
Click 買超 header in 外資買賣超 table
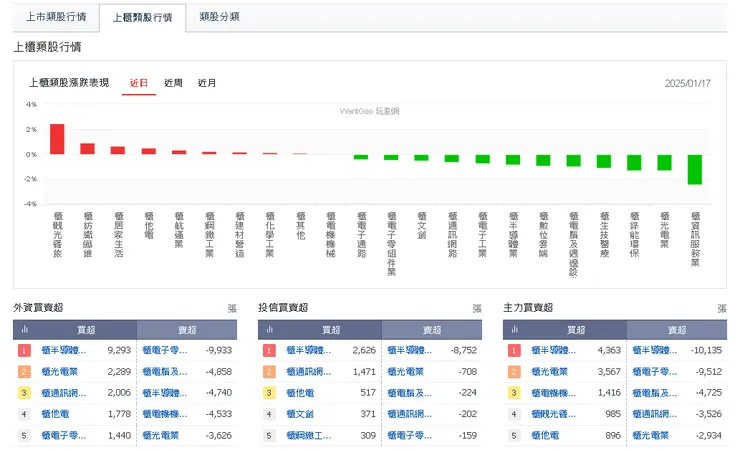pos(86,330)
